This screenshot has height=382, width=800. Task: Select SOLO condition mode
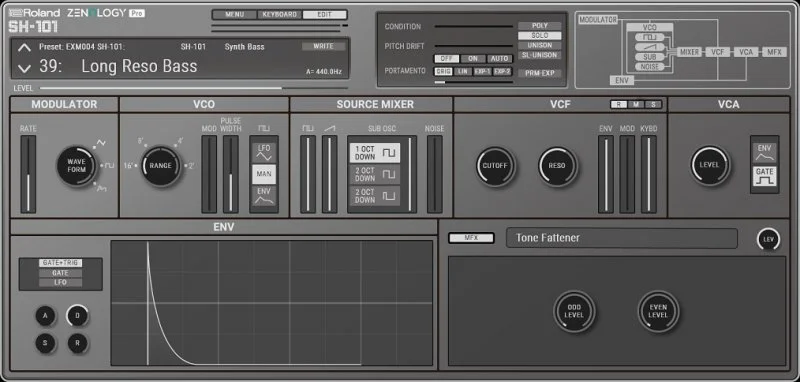[540, 36]
